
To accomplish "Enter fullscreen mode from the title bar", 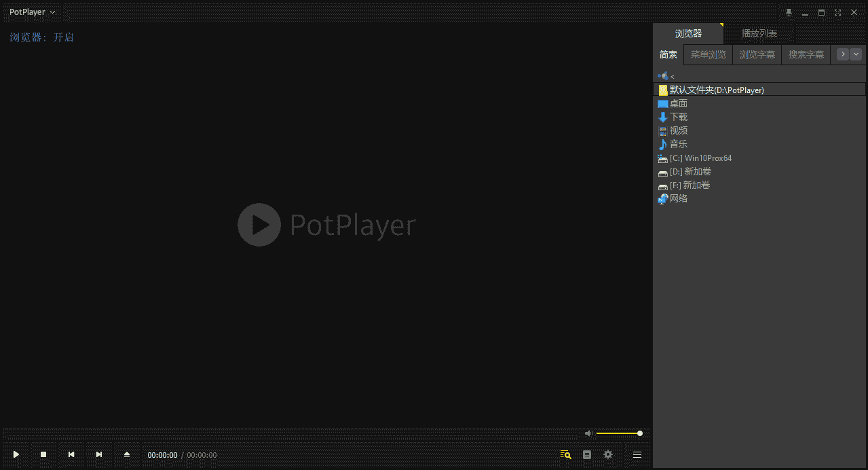I will [x=838, y=12].
